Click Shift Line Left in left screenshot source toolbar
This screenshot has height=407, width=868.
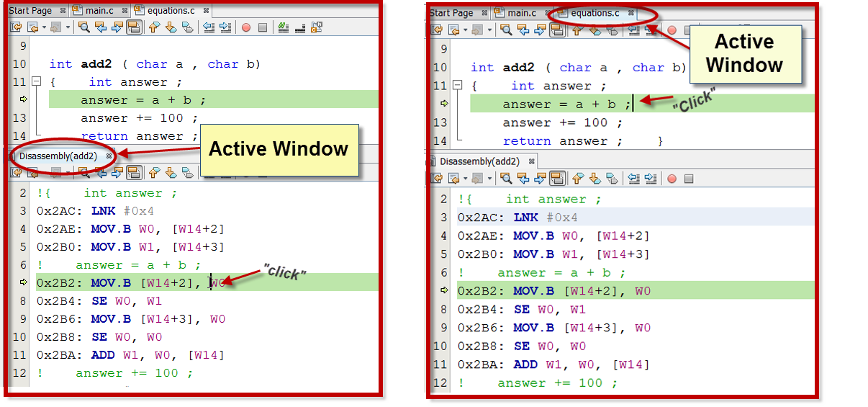(209, 27)
